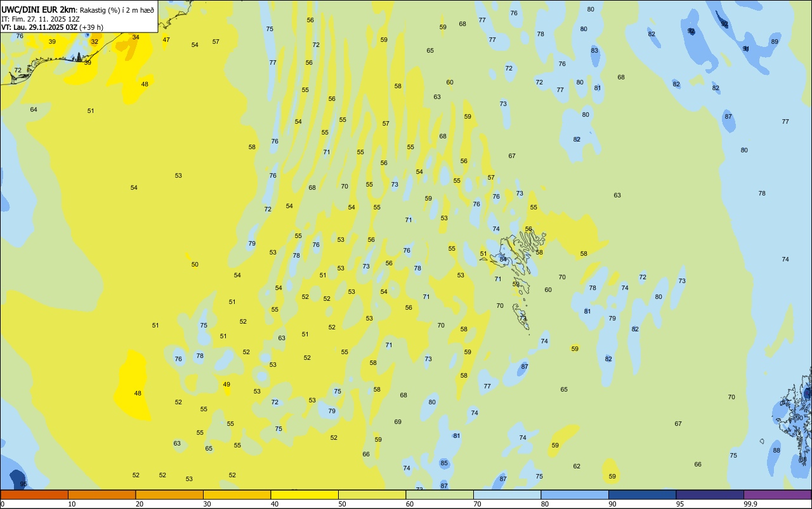Select the purple legend swatch above 99.9
Viewport: 812px width, 509px height.
pos(777,494)
